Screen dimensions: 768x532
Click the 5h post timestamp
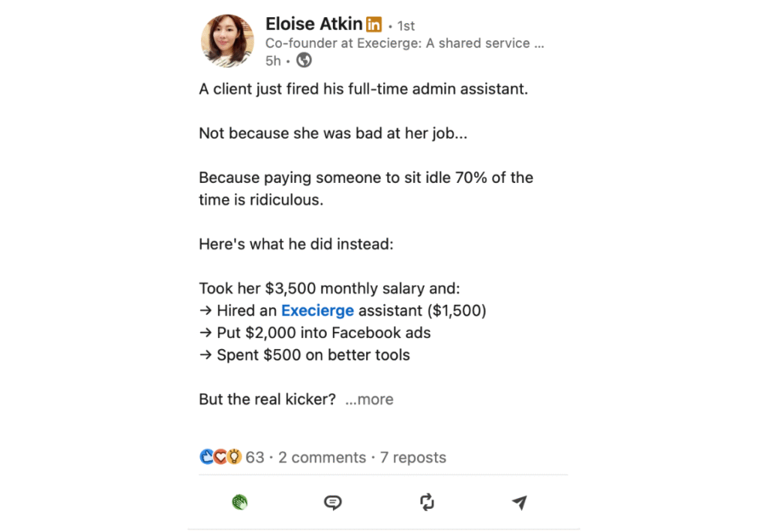pos(272,61)
